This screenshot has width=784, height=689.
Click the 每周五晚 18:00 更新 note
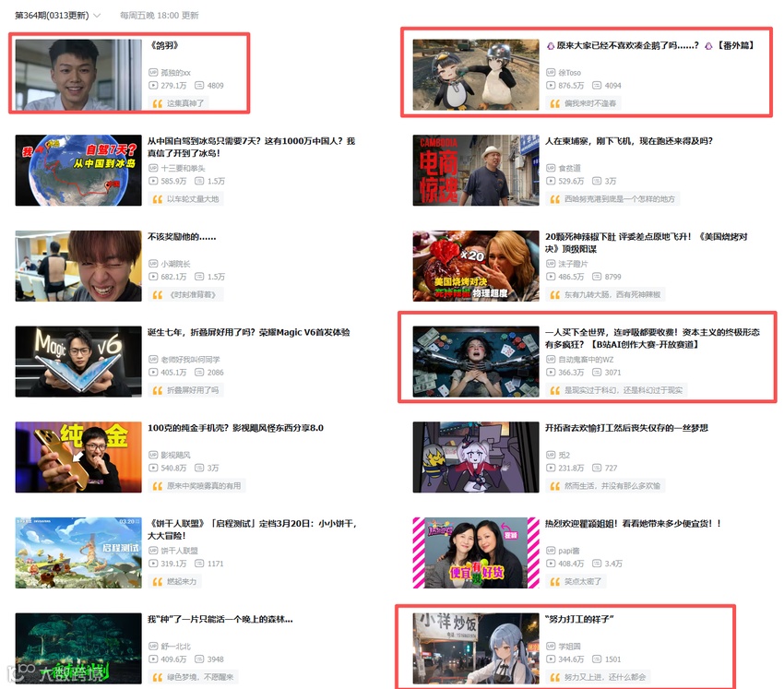pyautogui.click(x=159, y=16)
